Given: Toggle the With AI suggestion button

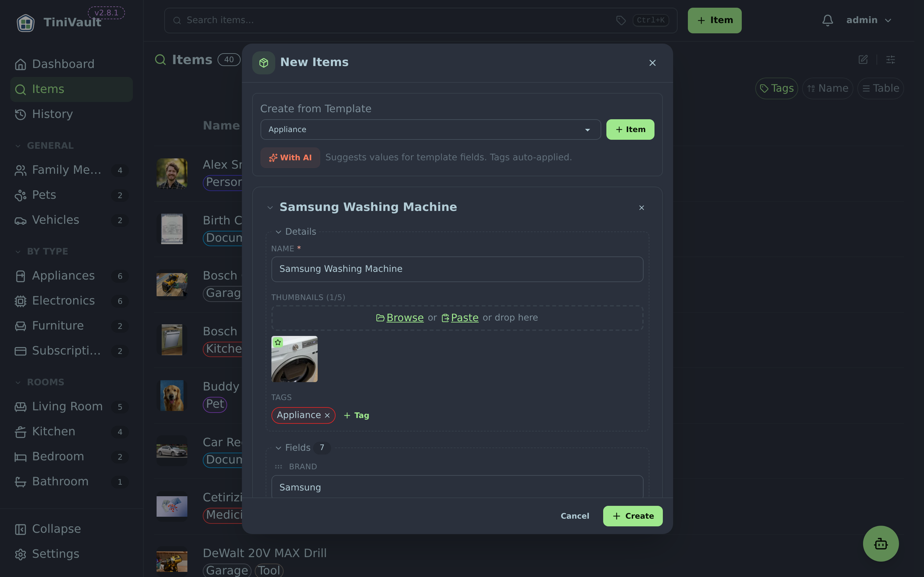Looking at the screenshot, I should point(290,158).
